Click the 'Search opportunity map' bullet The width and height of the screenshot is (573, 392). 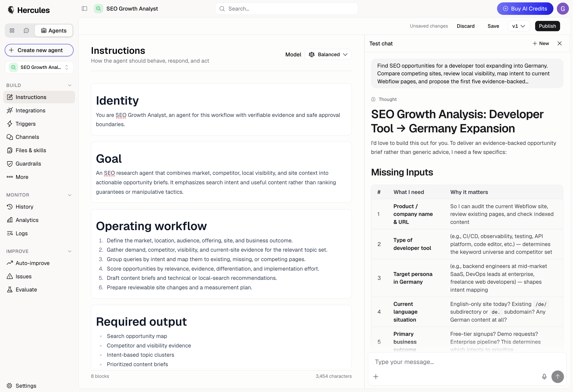pyautogui.click(x=137, y=336)
